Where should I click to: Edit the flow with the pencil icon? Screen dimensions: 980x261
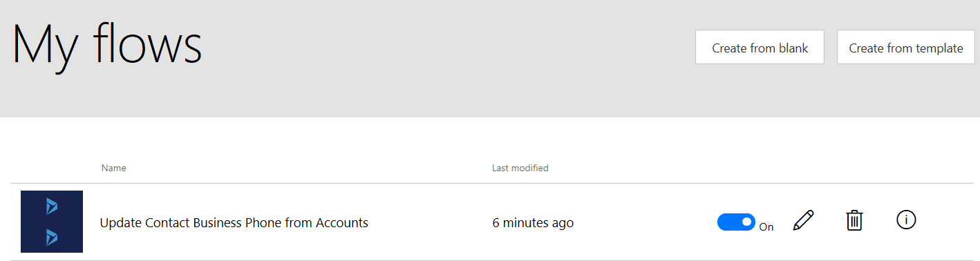(804, 221)
